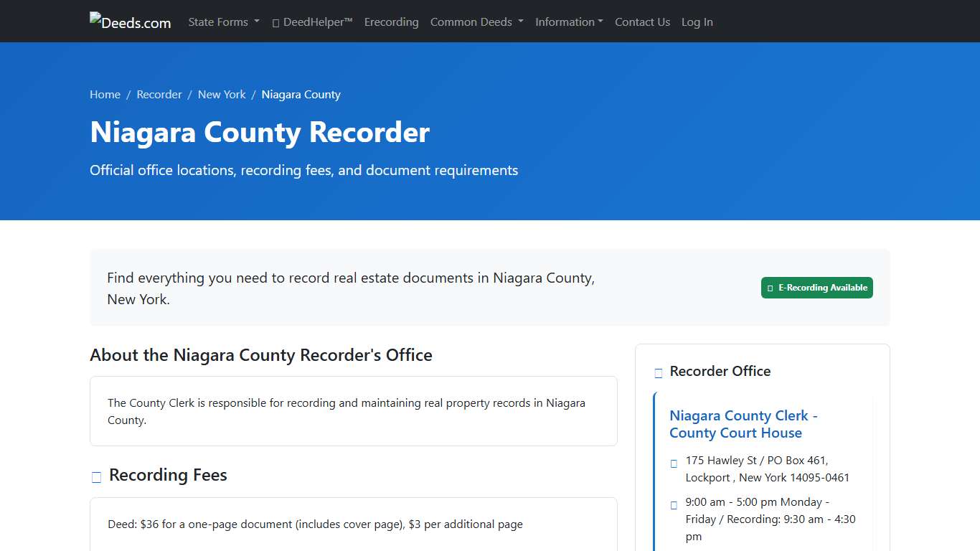Click the Niagara County Recorder page title
This screenshot has height=551, width=980.
260,132
